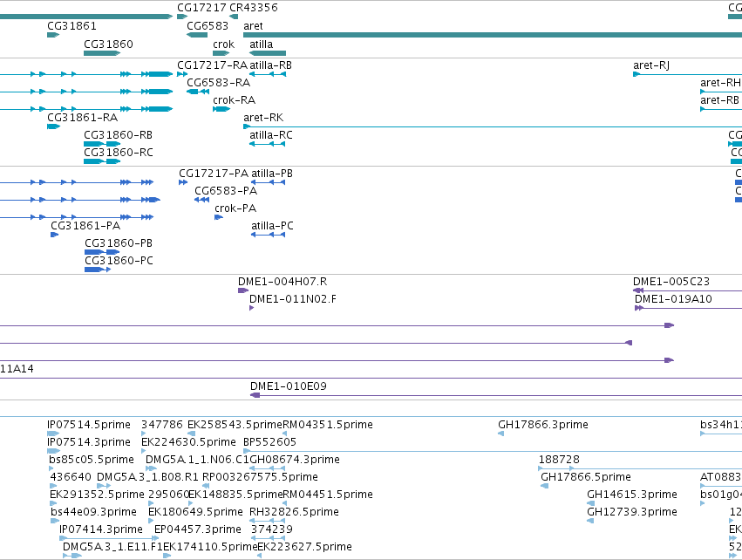Screen dimensions: 742x560
Task: Click EST RH32826.5prime
Action: coord(268,521)
